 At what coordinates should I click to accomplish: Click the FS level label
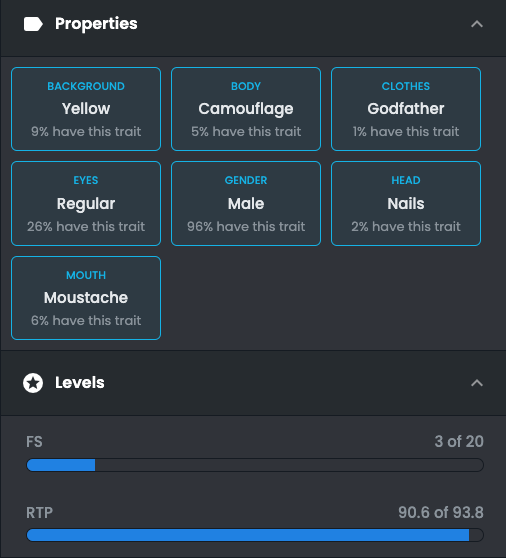tap(34, 442)
